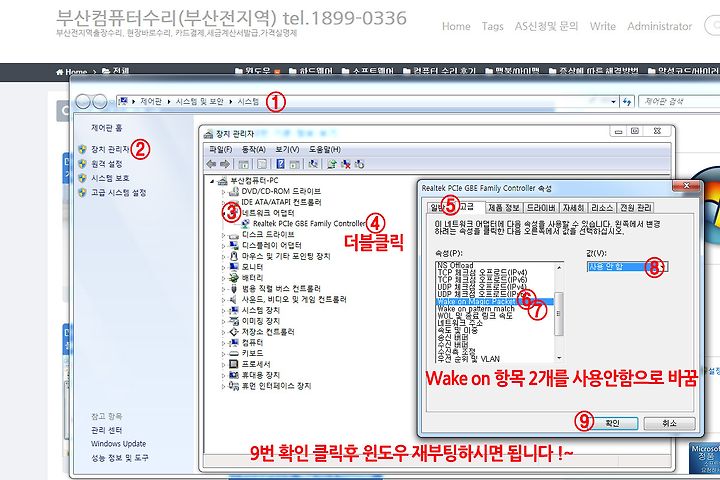Screen dimensions: 720x480
Task: Click the 마우스 및 기타 포인팅 장치 mouse icon
Action: coord(234,256)
